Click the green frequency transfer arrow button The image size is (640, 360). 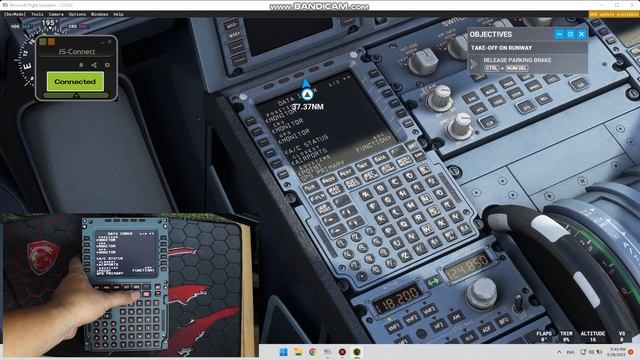point(434,282)
